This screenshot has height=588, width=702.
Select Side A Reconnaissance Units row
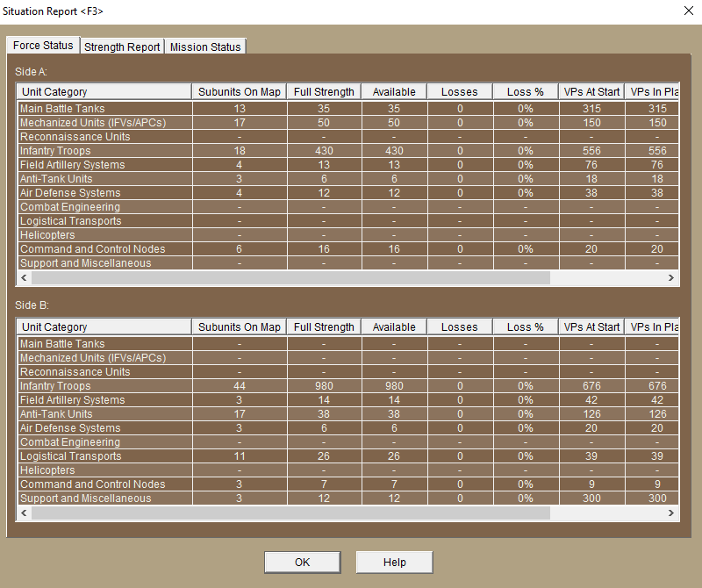pyautogui.click(x=347, y=137)
